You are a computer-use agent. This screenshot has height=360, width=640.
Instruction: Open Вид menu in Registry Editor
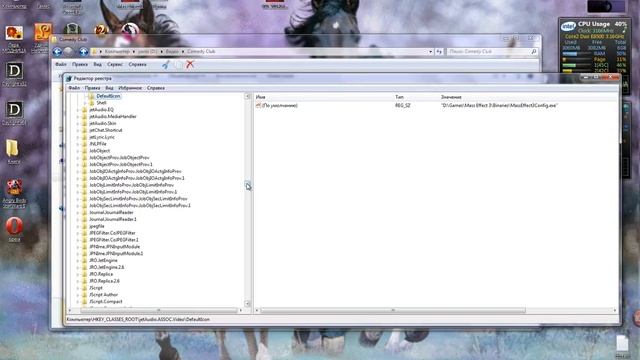[109, 88]
